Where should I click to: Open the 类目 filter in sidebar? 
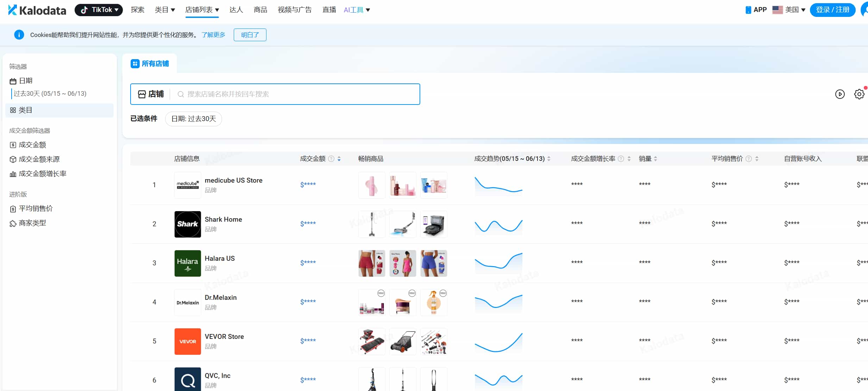pyautogui.click(x=59, y=110)
